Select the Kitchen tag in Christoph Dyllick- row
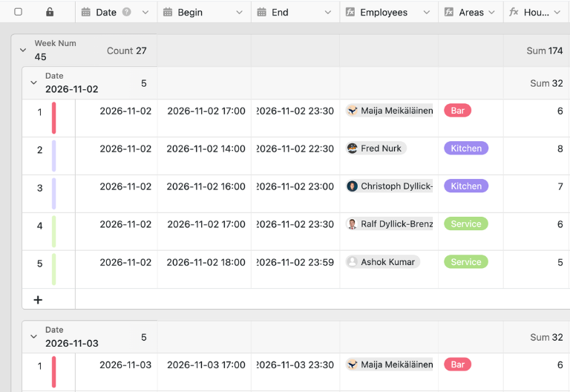570x392 pixels. click(466, 186)
